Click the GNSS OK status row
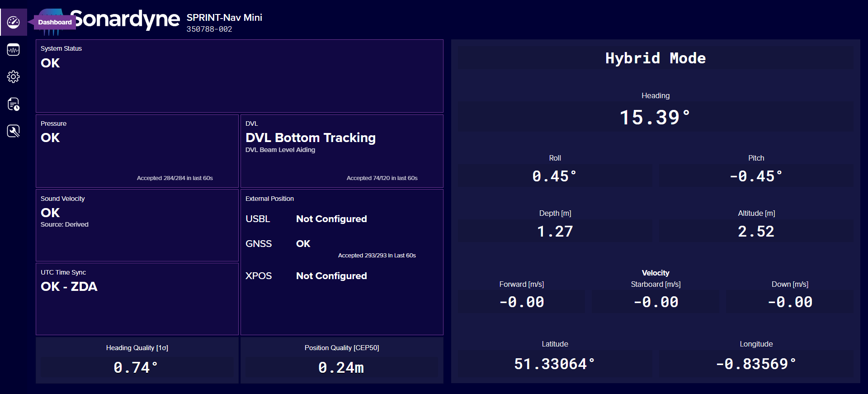868x394 pixels. click(303, 244)
